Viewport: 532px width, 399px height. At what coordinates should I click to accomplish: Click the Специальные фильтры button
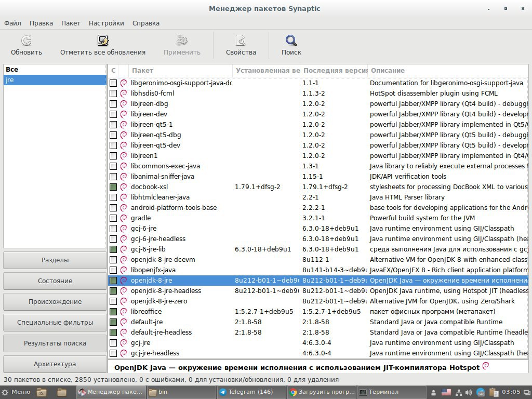(x=55, y=322)
